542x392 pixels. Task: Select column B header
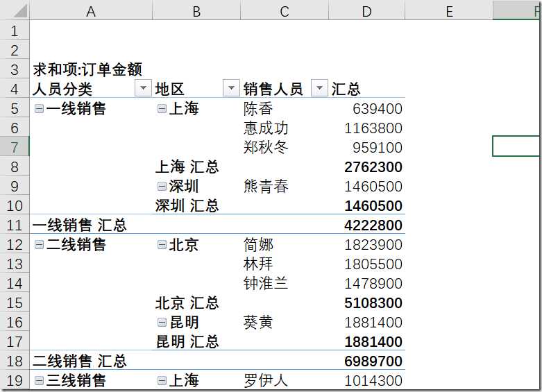(x=196, y=11)
